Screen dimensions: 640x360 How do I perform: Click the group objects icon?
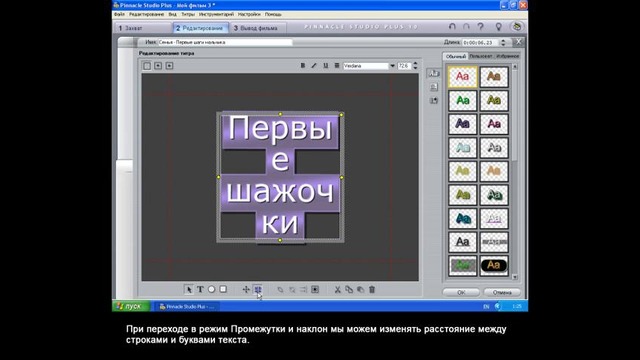[x=280, y=289]
